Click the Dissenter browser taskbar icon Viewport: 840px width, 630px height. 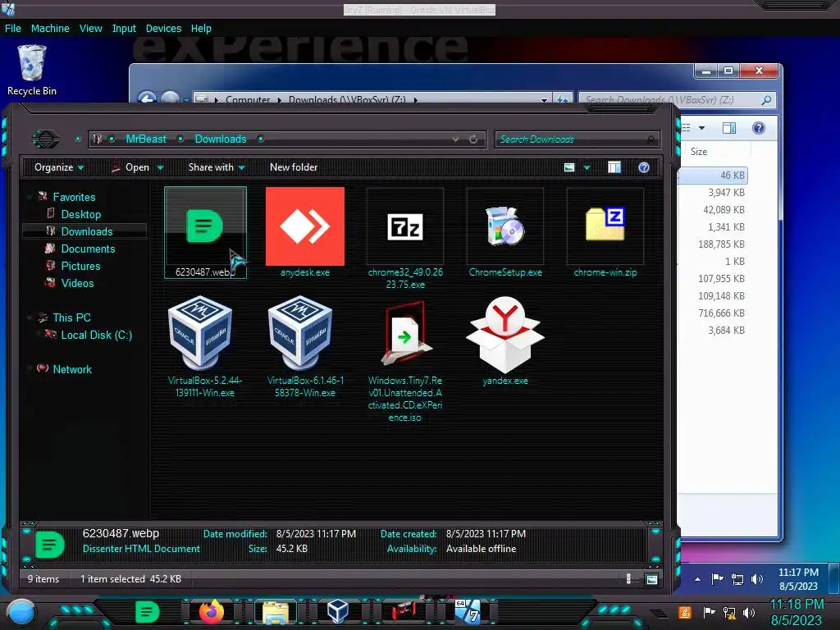(x=147, y=612)
